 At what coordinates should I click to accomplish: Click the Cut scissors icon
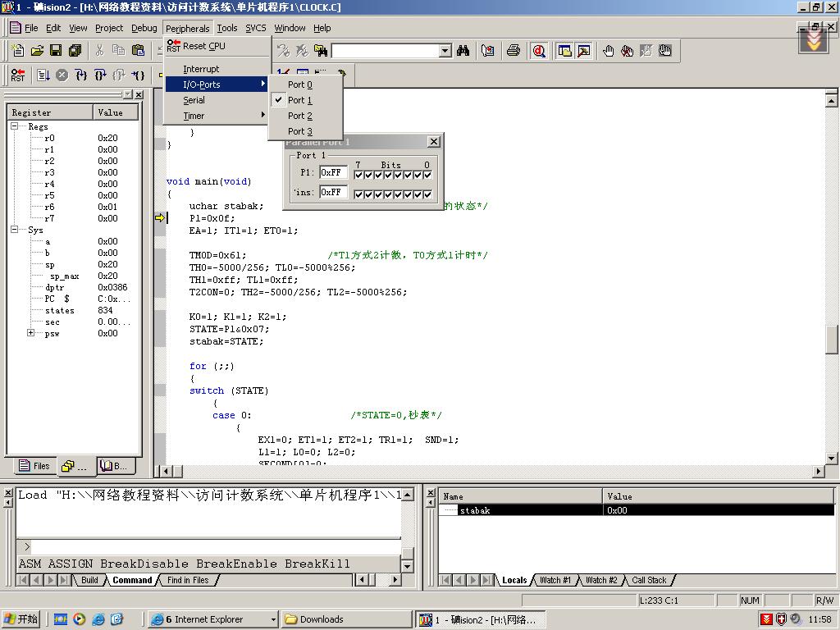click(x=99, y=50)
